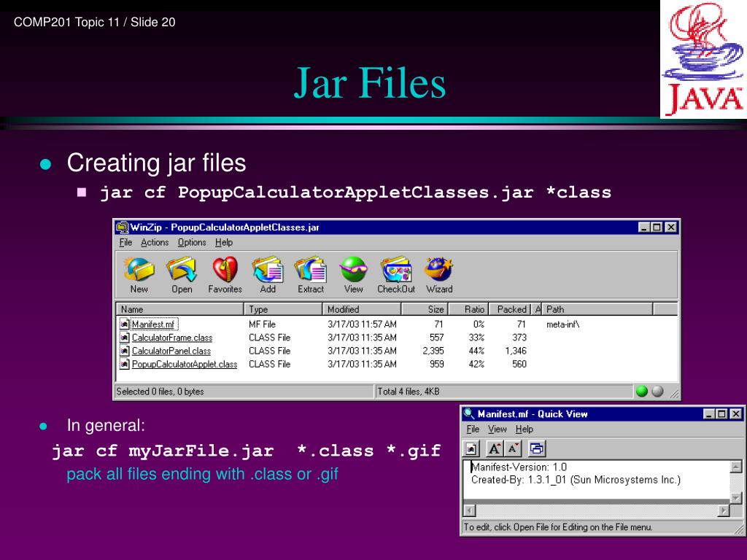Open the Quick View Help menu
This screenshot has height=560, width=747.
click(x=525, y=429)
